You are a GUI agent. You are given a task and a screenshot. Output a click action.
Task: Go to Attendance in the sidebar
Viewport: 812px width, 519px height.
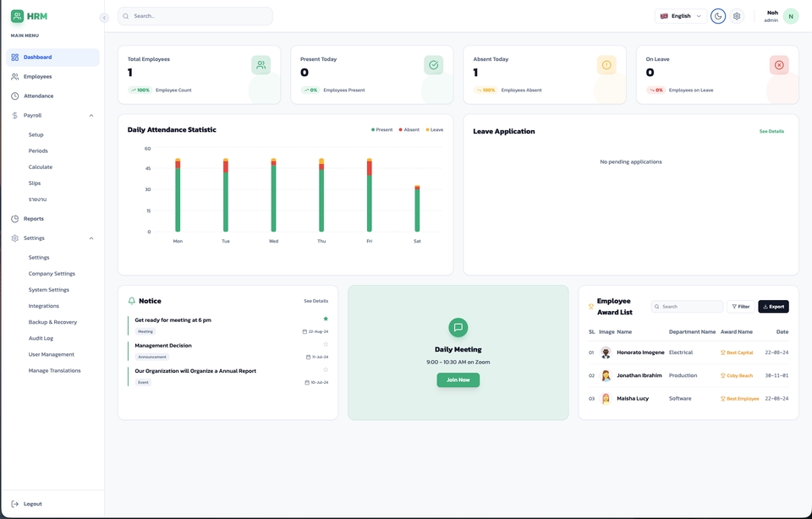(38, 96)
